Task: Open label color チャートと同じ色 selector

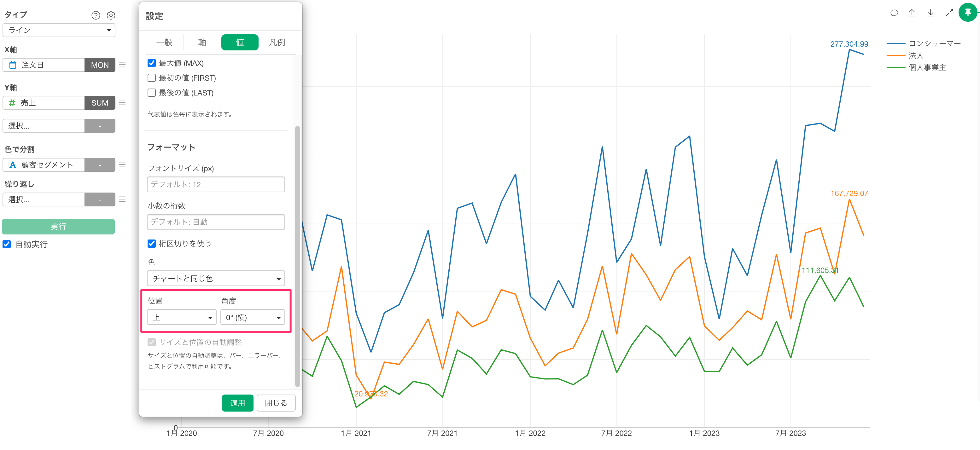Action: coord(216,279)
